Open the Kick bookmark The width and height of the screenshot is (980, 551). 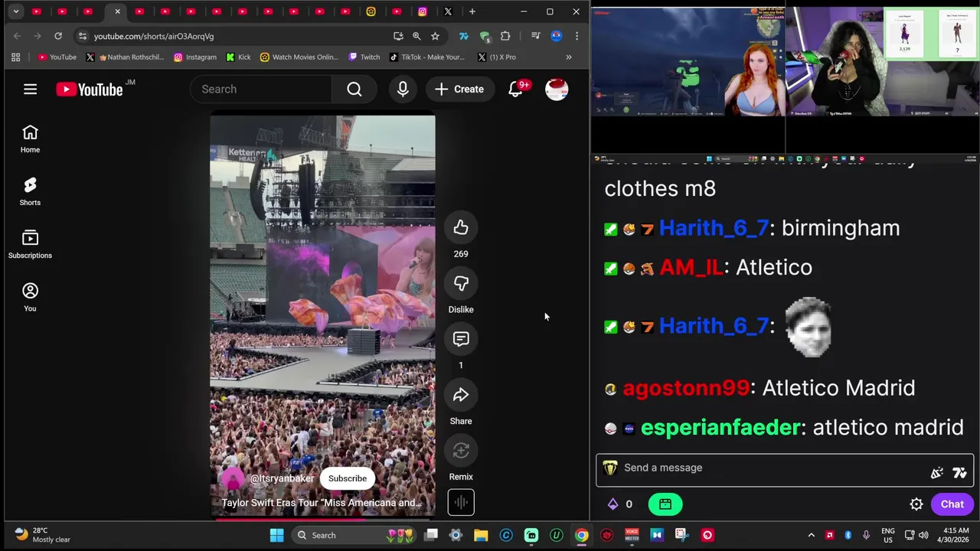(239, 57)
